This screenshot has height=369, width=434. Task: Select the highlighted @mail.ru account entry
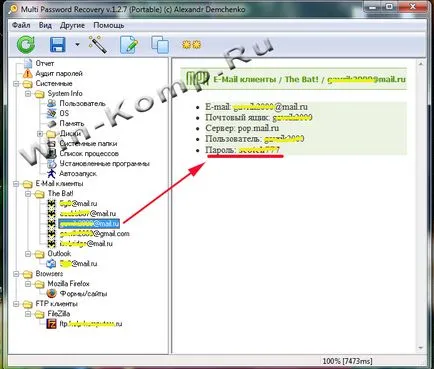[x=89, y=224]
